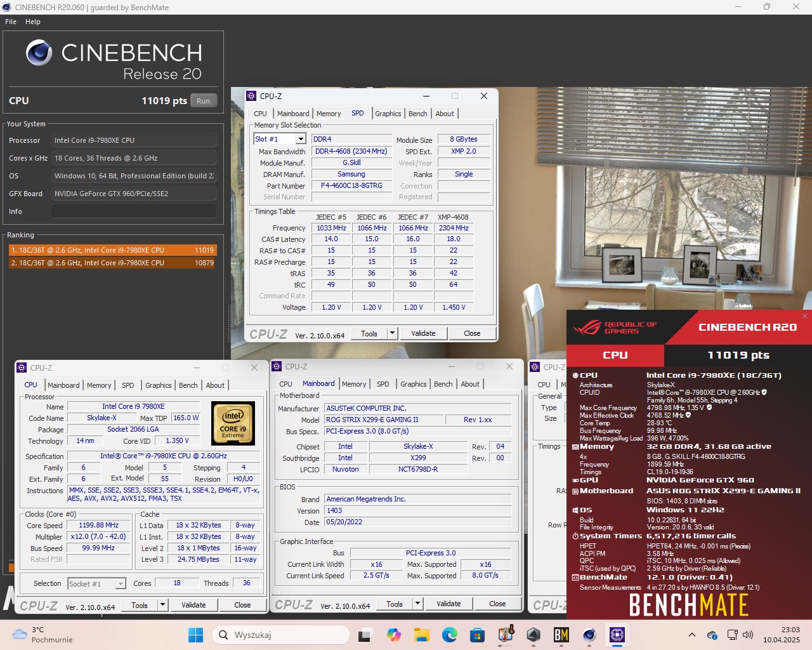Open the network icon in the tray
The width and height of the screenshot is (812, 650).
tap(732, 635)
